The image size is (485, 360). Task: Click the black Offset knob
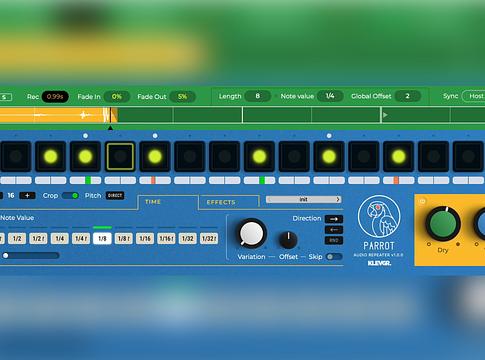[x=288, y=240]
